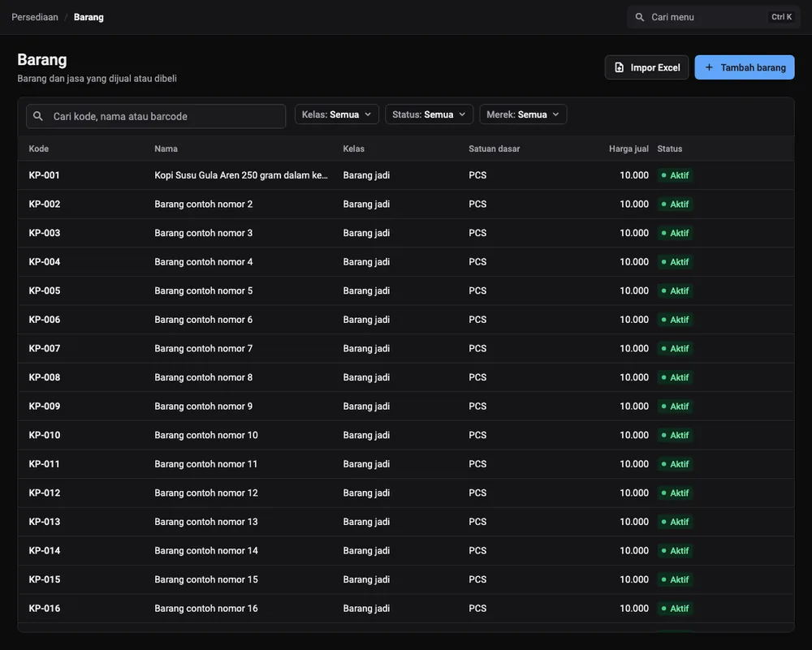Image resolution: width=812 pixels, height=650 pixels.
Task: Click price 10.000 in KP-015 row
Action: [x=634, y=579]
